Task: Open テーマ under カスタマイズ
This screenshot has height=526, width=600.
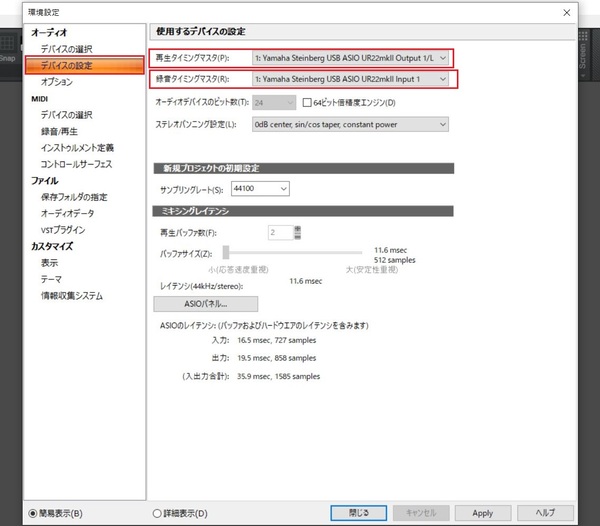Action: (51, 279)
